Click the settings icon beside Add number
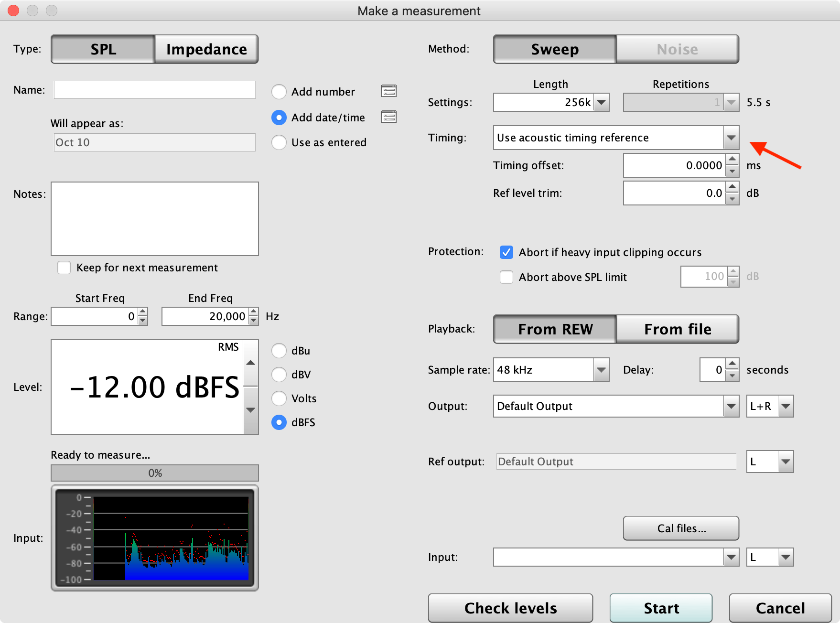The image size is (840, 623). (388, 91)
